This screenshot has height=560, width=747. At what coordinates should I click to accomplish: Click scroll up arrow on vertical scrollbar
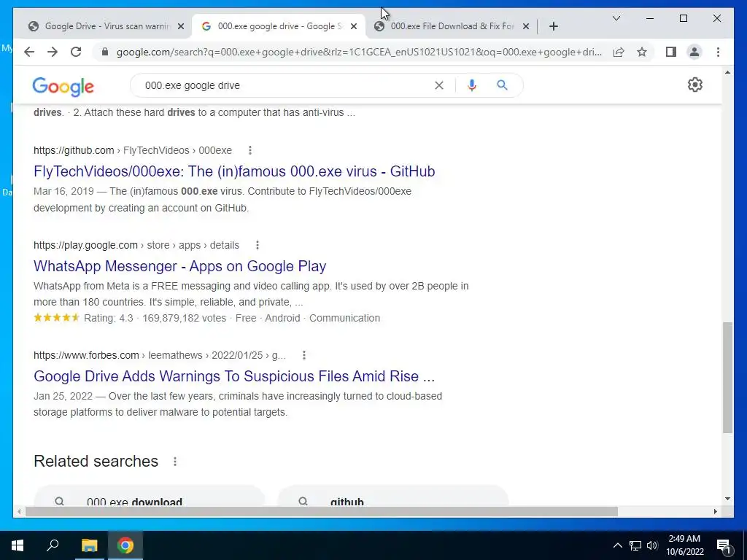pos(727,73)
